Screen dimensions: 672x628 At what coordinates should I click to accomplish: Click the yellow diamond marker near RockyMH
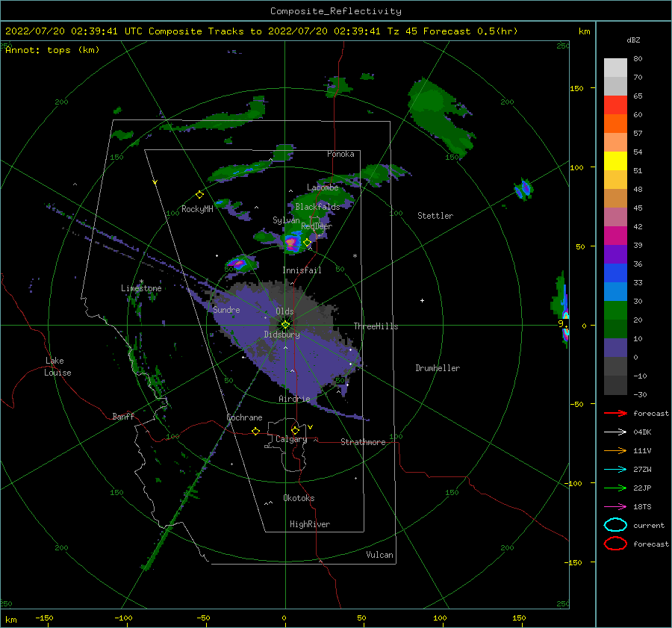[x=199, y=195]
